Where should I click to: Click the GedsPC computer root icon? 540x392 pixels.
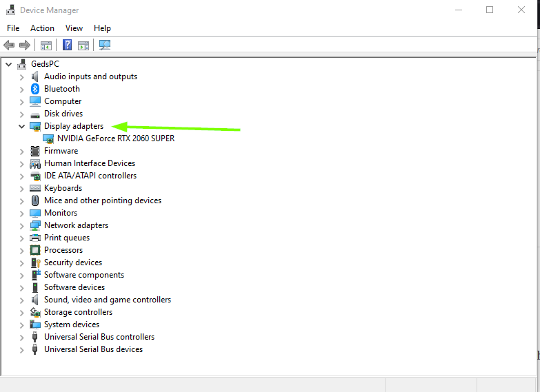click(x=21, y=63)
